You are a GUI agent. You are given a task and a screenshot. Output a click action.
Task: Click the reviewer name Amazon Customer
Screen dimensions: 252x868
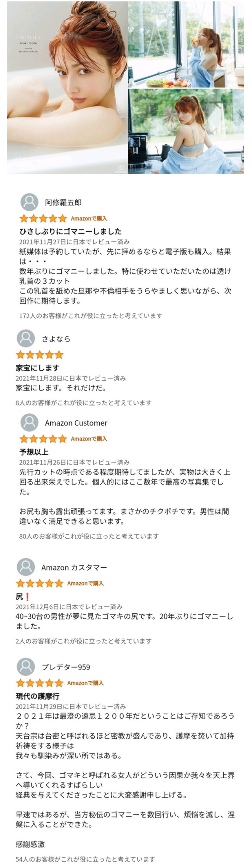coord(76,423)
